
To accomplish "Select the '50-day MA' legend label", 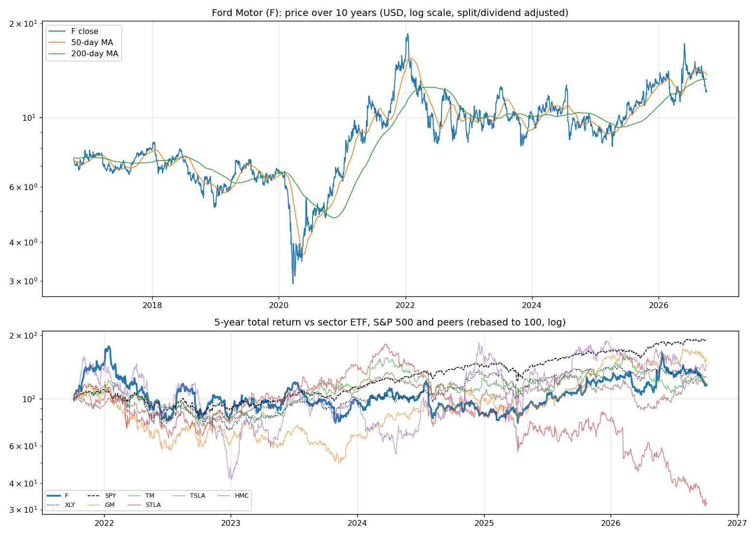I will pyautogui.click(x=92, y=43).
